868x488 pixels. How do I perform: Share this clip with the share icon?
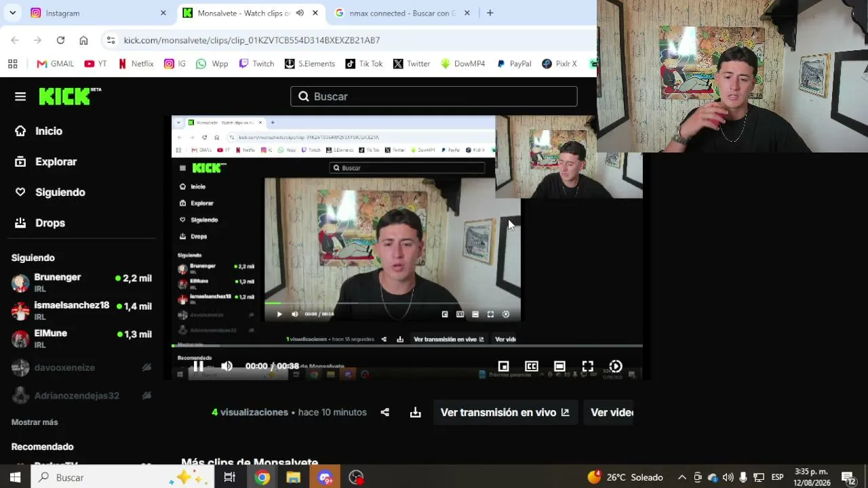tap(385, 412)
